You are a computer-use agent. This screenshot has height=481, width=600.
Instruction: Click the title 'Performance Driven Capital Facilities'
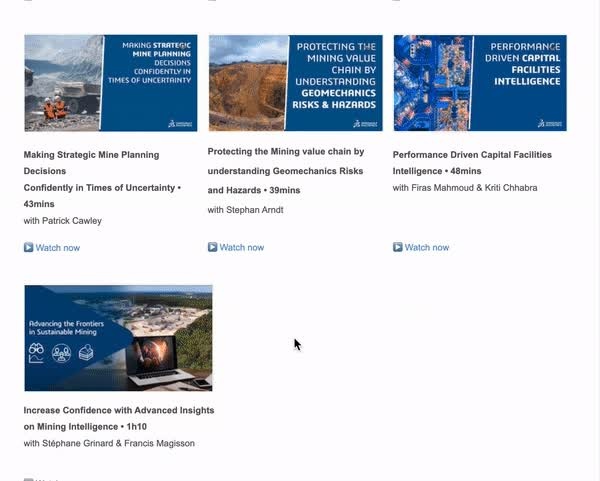coord(472,155)
